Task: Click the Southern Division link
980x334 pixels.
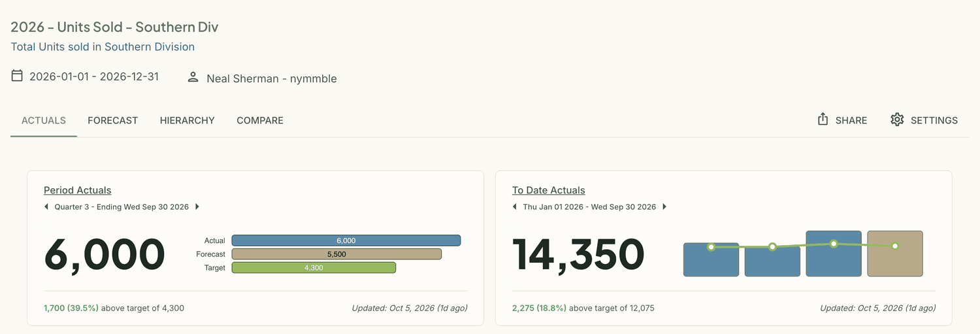Action: click(150, 46)
